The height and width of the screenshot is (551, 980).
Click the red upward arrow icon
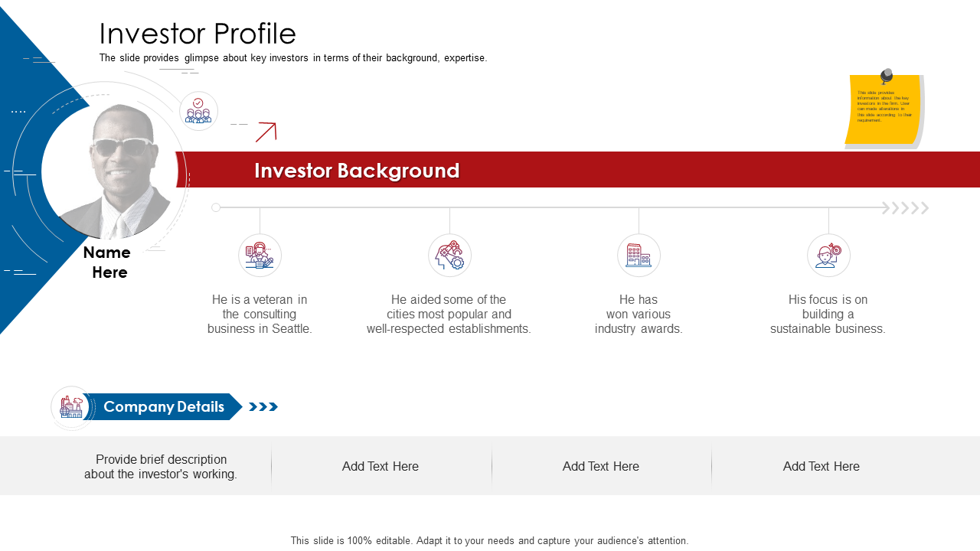point(266,132)
